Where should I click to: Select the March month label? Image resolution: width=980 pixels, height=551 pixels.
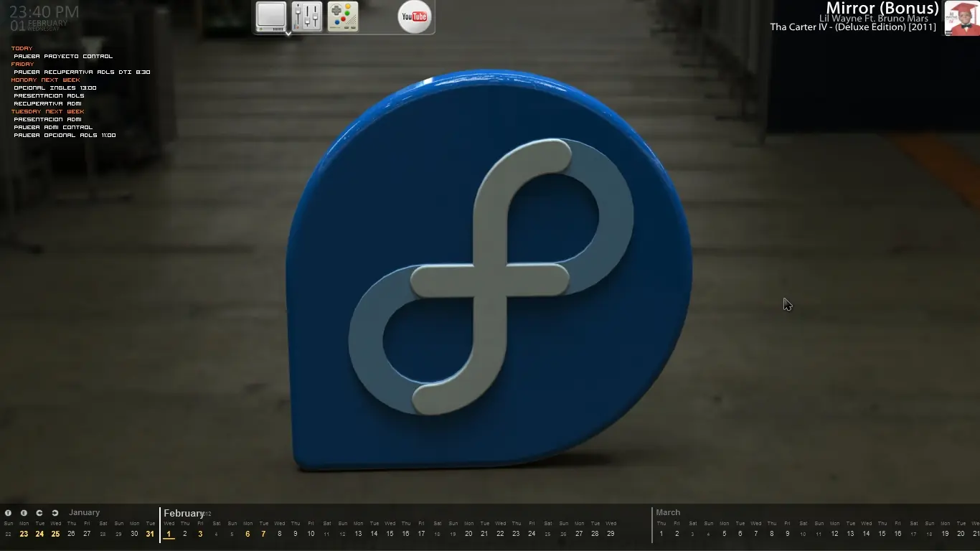point(668,513)
